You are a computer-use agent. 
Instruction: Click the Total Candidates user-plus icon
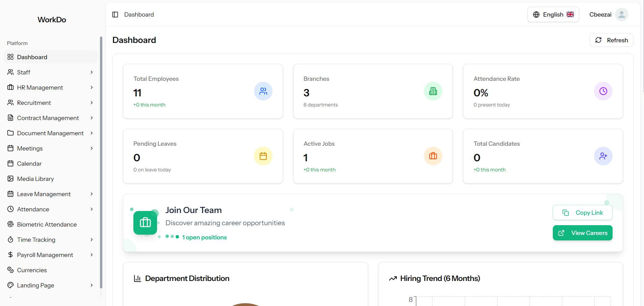point(603,156)
